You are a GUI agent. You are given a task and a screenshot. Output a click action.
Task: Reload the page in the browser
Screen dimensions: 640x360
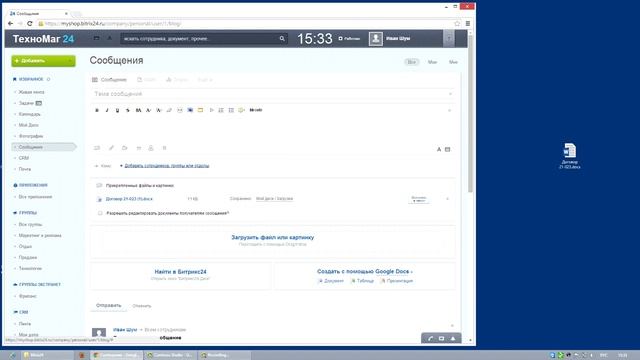(x=29, y=24)
